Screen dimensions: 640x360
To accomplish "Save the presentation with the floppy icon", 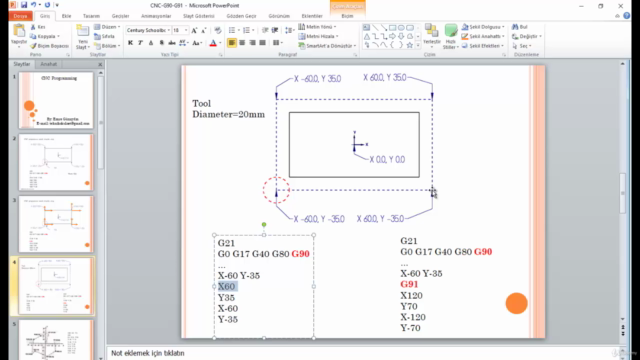I will [x=24, y=5].
